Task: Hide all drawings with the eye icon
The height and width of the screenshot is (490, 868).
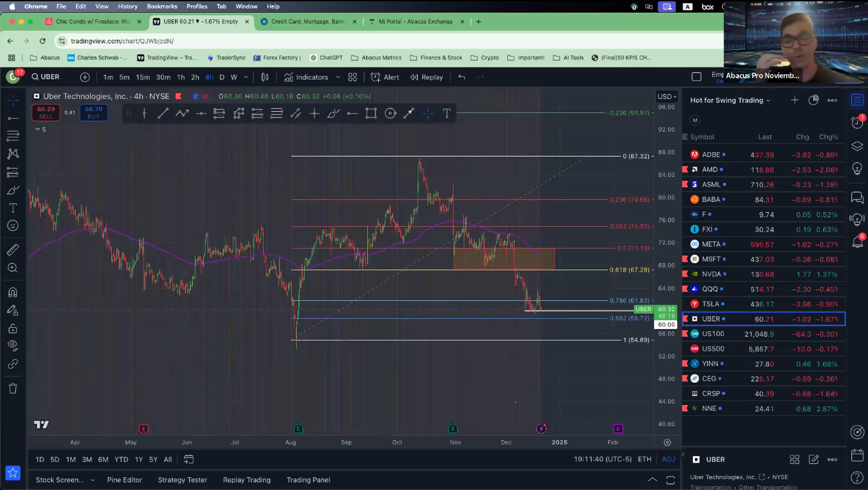Action: (13, 346)
